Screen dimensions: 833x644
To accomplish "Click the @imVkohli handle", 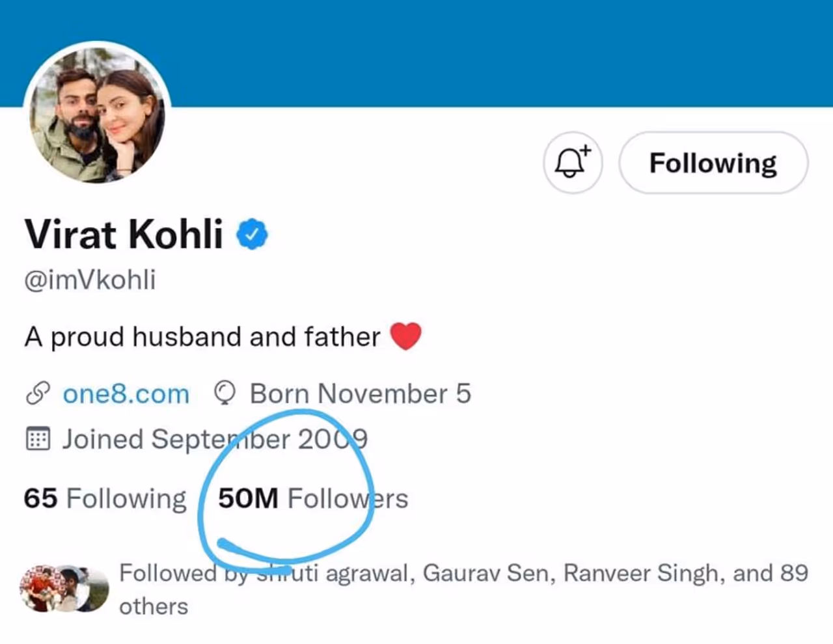I will pos(90,280).
